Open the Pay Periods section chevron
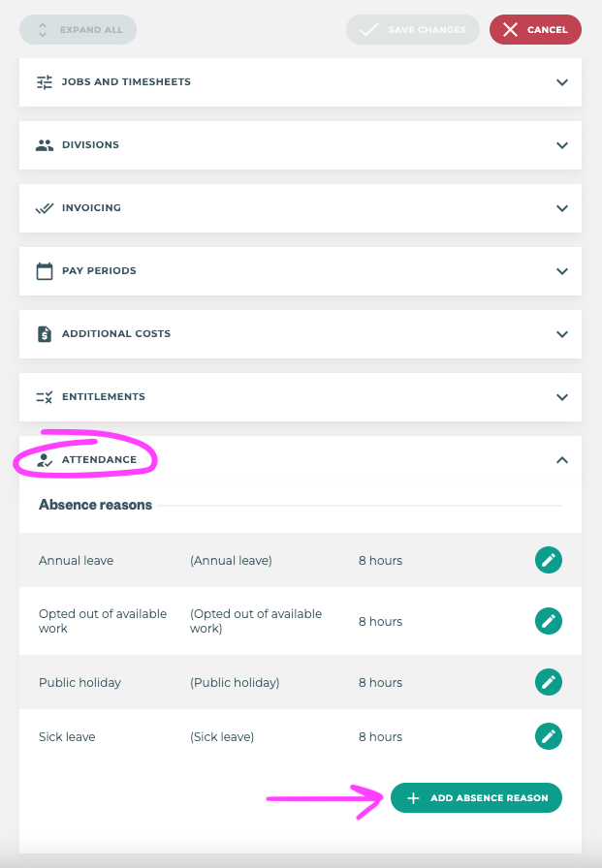This screenshot has height=868, width=602. click(561, 271)
